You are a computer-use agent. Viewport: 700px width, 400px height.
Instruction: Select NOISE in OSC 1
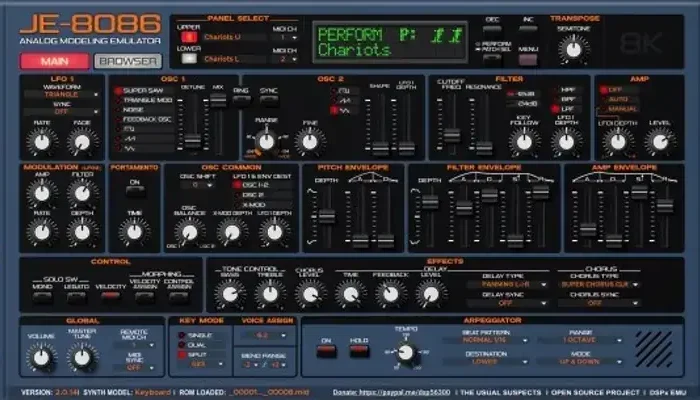[x=144, y=110]
